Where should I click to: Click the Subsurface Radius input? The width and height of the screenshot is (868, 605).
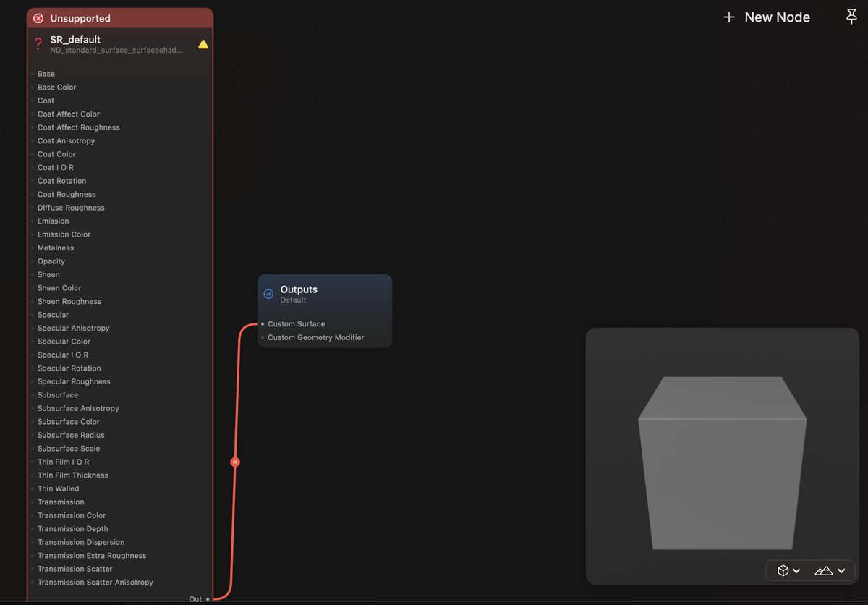(71, 435)
